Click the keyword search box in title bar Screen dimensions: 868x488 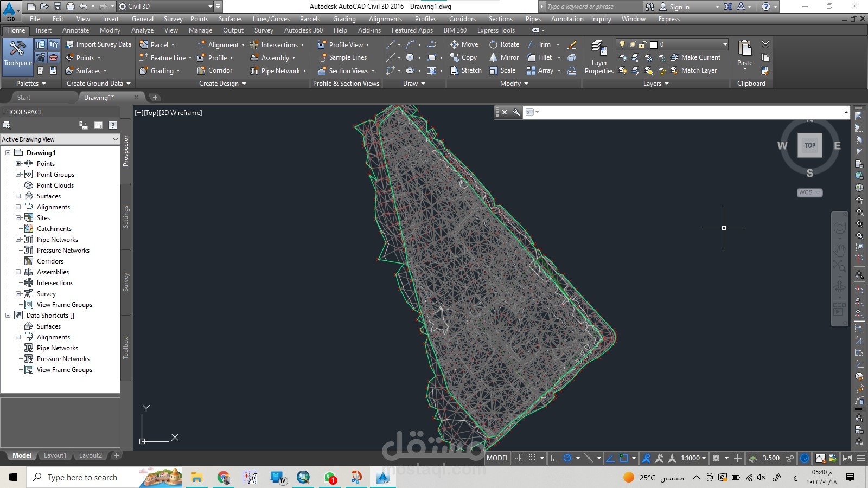(593, 7)
